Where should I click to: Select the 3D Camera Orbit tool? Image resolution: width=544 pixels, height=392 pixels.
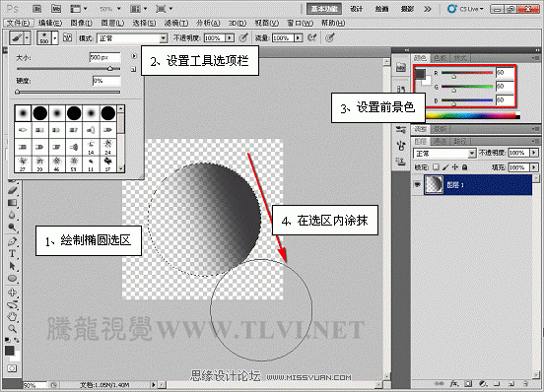(x=12, y=304)
